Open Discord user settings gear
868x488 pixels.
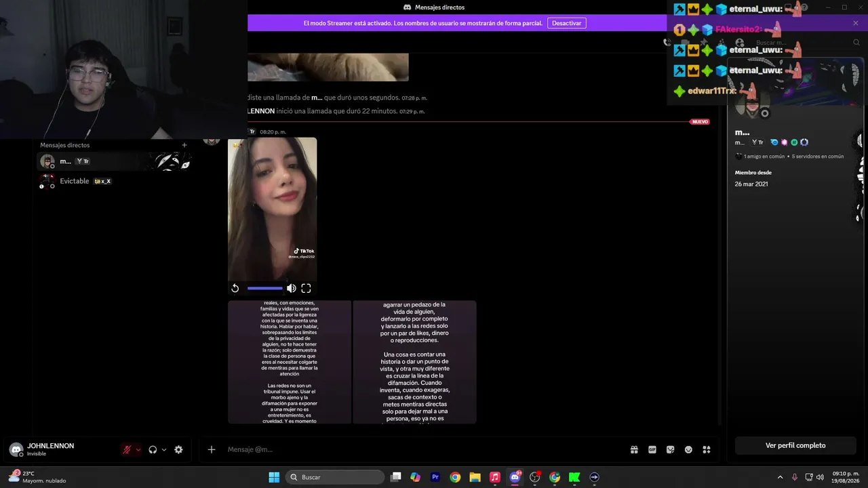click(x=178, y=449)
